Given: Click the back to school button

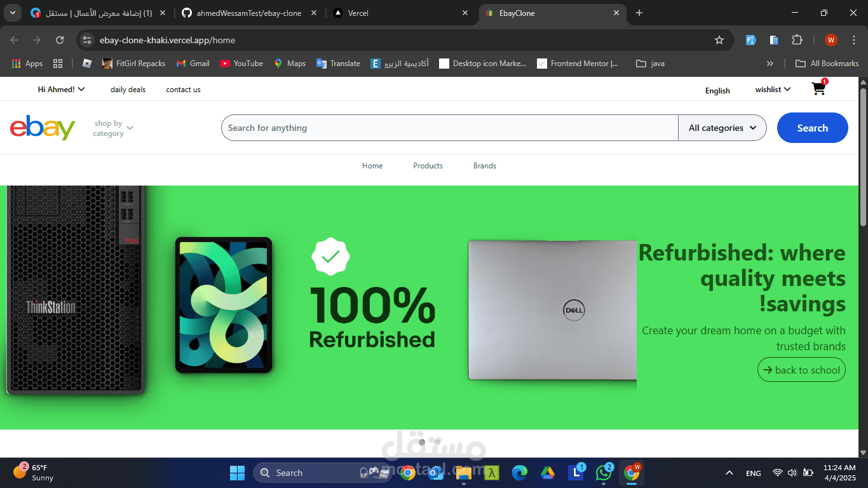Looking at the screenshot, I should coord(801,370).
